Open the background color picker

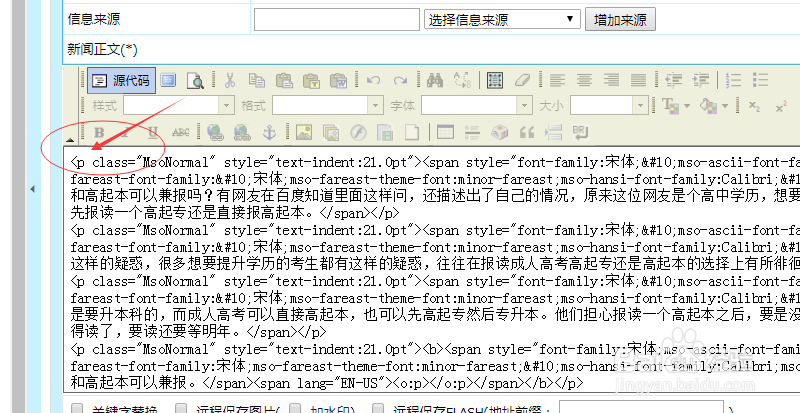pyautogui.click(x=713, y=106)
